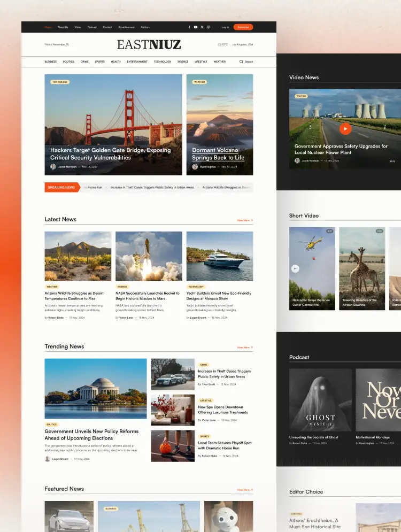Go to About Us in top menu
Image resolution: width=401 pixels, height=532 pixels.
[x=63, y=27]
